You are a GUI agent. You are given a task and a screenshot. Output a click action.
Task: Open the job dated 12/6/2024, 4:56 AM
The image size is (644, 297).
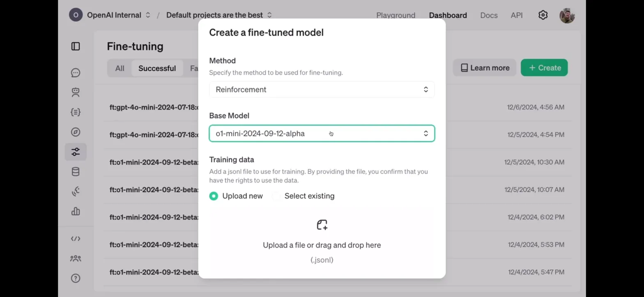tap(337, 107)
